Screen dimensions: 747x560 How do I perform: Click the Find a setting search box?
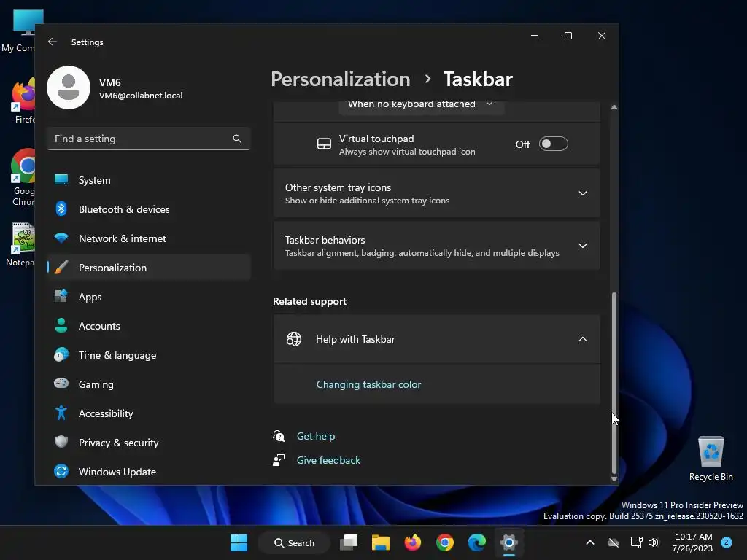pyautogui.click(x=149, y=139)
